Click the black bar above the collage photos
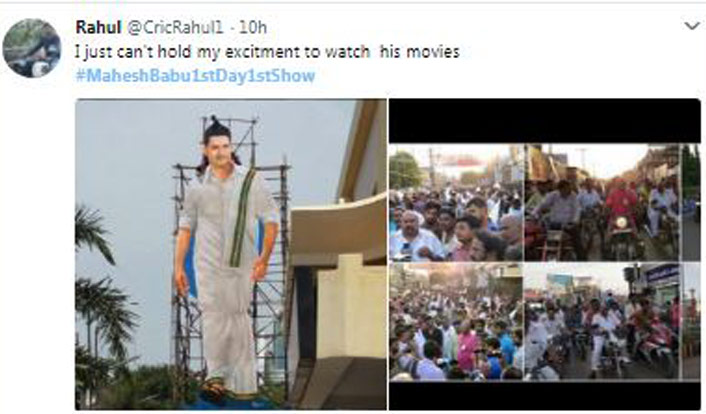The width and height of the screenshot is (706, 414). [545, 121]
